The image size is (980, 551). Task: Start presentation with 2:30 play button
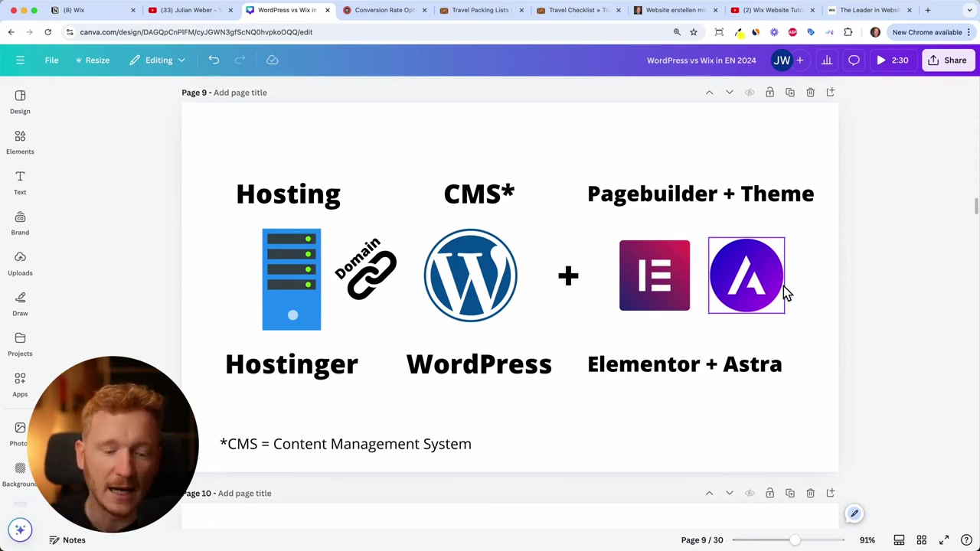(x=891, y=60)
